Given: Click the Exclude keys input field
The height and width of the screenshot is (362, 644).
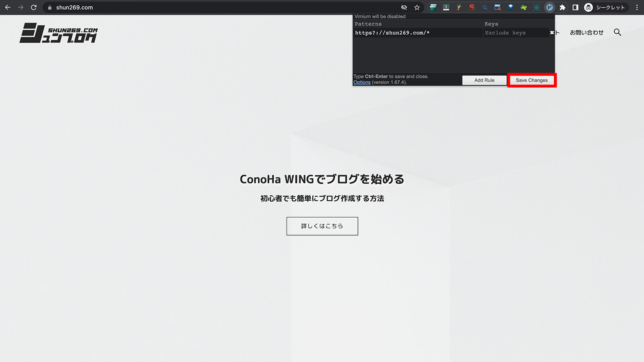Looking at the screenshot, I should point(516,33).
